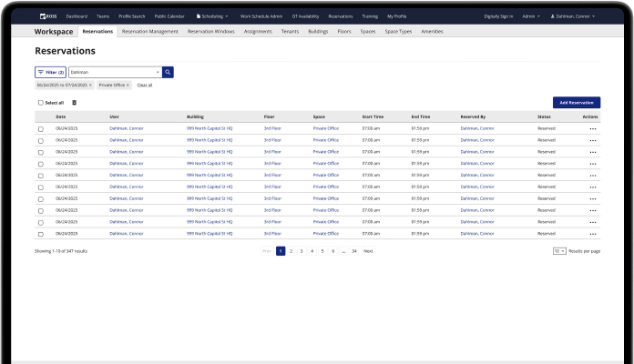Remove the date range filter chip
634x364 pixels.
90,85
